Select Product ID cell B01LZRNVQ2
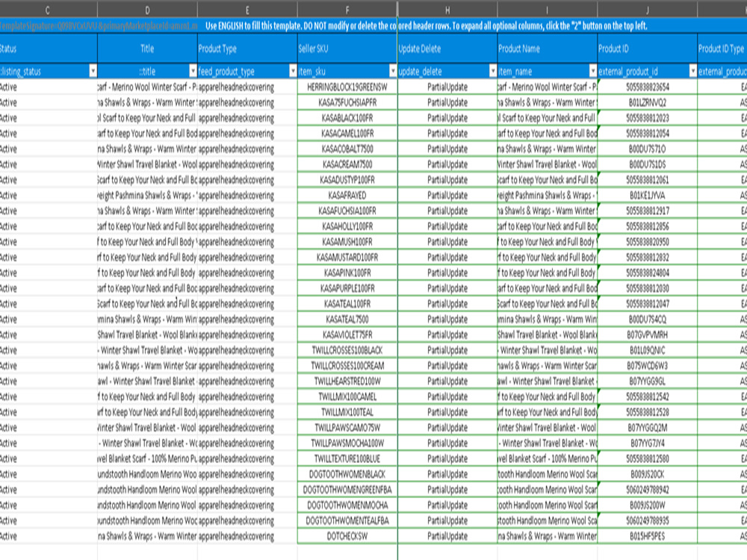Image resolution: width=747 pixels, height=560 pixels. click(648, 102)
